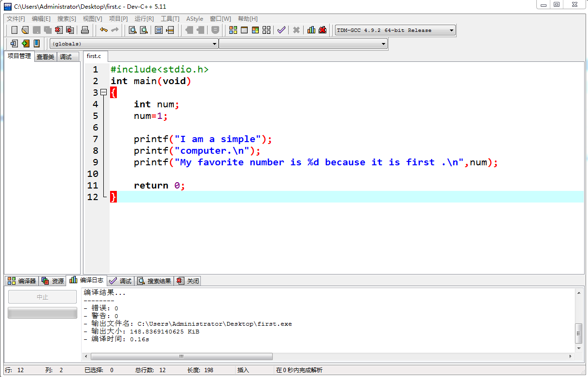Open the (globals) scope dropdown

[134, 43]
